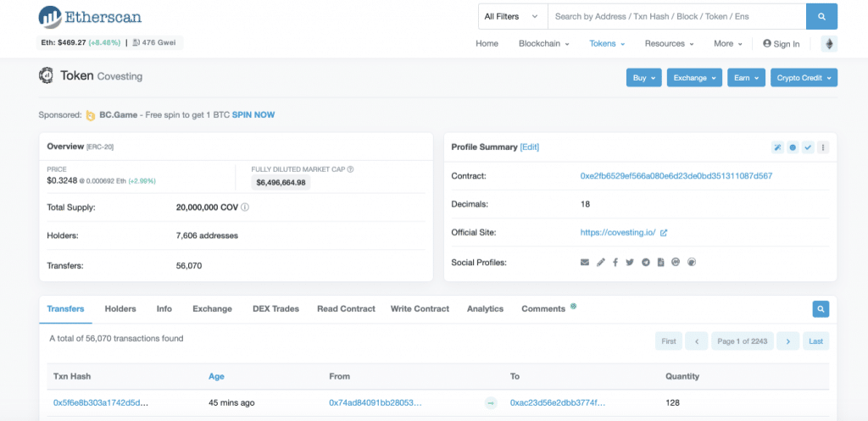
Task: Click the email envelope social icon
Action: coord(585,263)
